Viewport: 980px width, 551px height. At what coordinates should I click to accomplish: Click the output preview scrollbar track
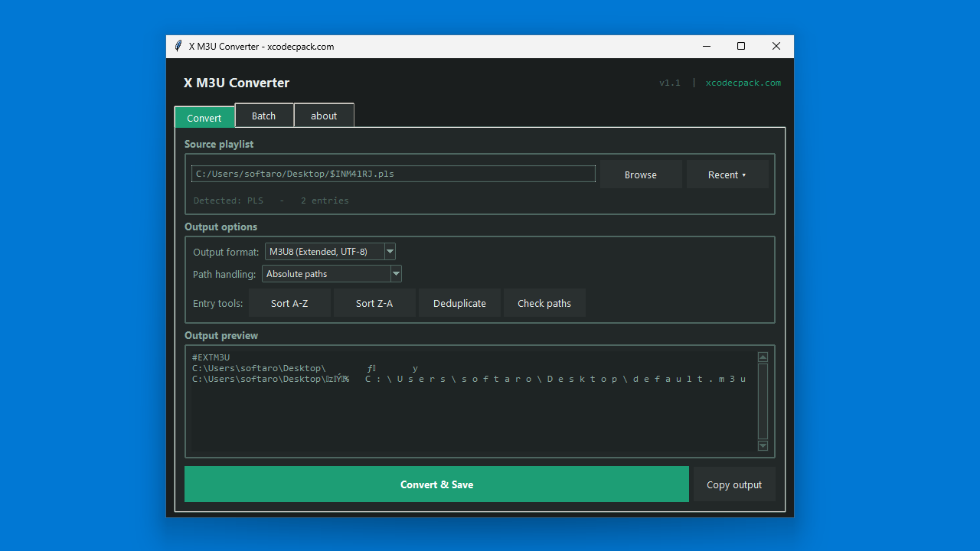[763, 401]
